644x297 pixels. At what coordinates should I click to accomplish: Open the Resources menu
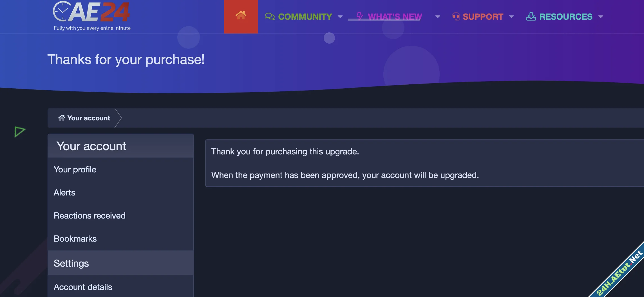566,17
